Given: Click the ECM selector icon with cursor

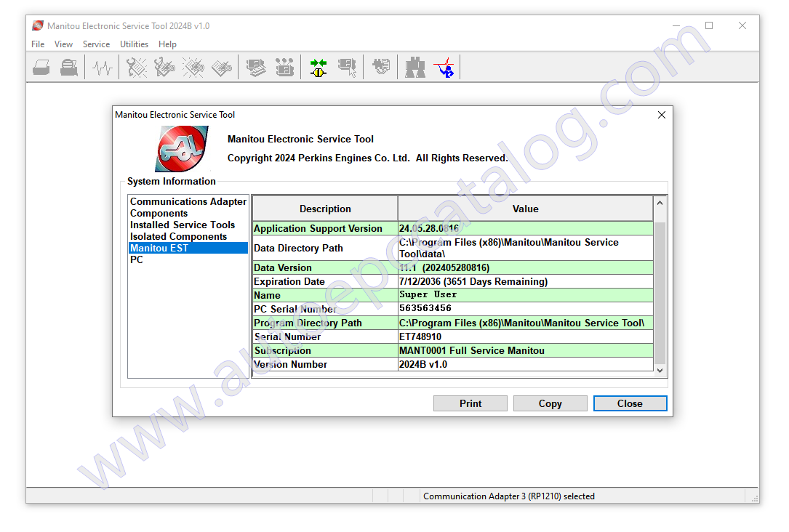Looking at the screenshot, I should 347,68.
